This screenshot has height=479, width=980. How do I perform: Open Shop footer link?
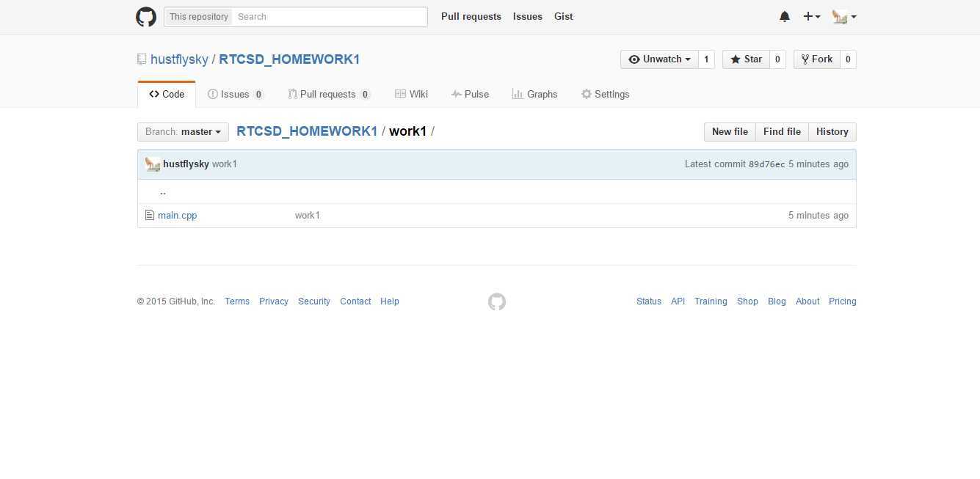(747, 301)
